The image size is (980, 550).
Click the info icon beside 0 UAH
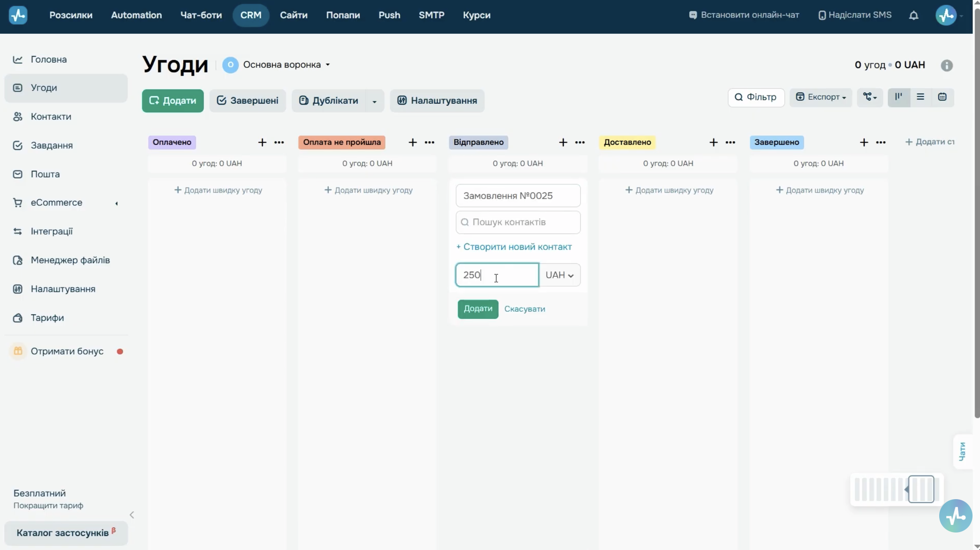(x=946, y=65)
